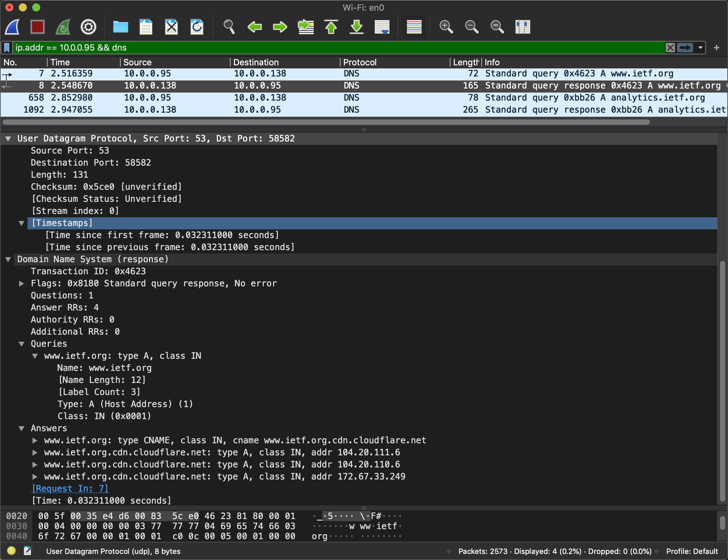The width and height of the screenshot is (728, 560).
Task: Click the display filter text field
Action: tap(335, 48)
